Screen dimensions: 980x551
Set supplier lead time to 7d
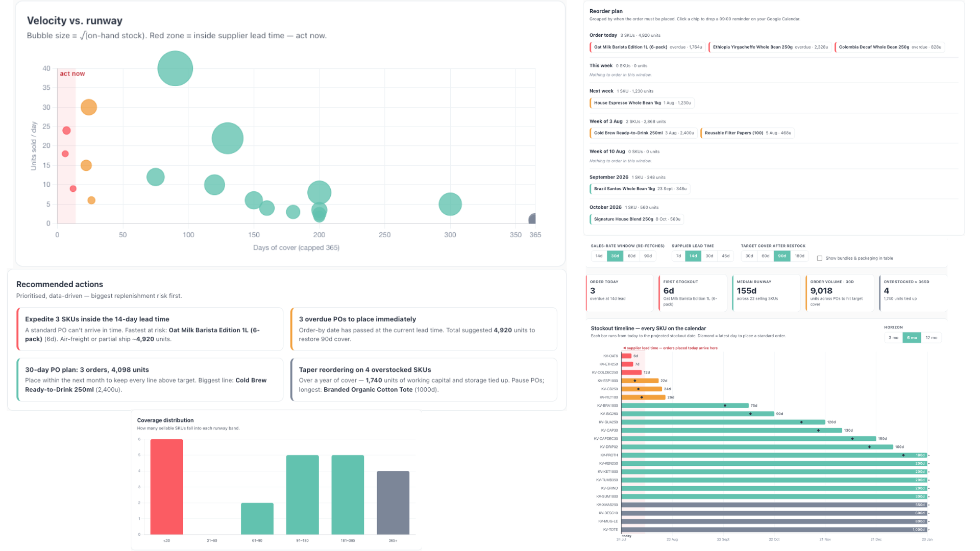coord(678,256)
